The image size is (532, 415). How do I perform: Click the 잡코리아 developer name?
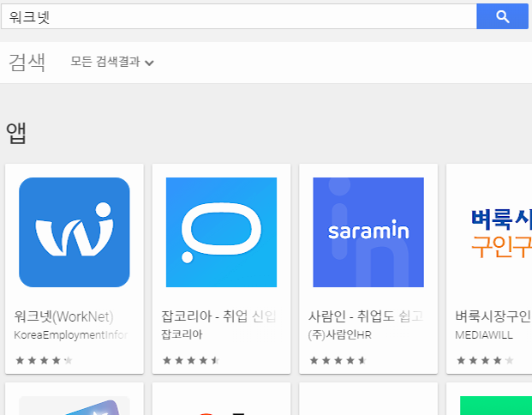[x=182, y=334]
